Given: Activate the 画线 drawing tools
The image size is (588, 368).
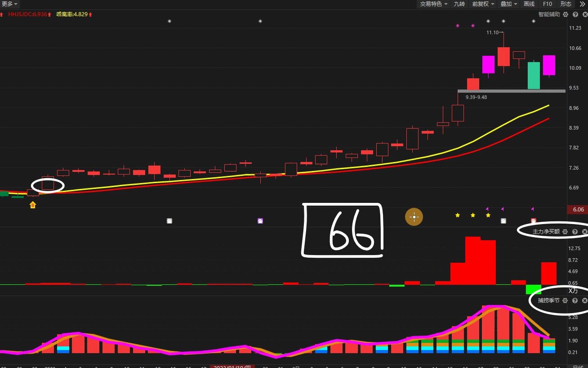Looking at the screenshot, I should [x=529, y=4].
